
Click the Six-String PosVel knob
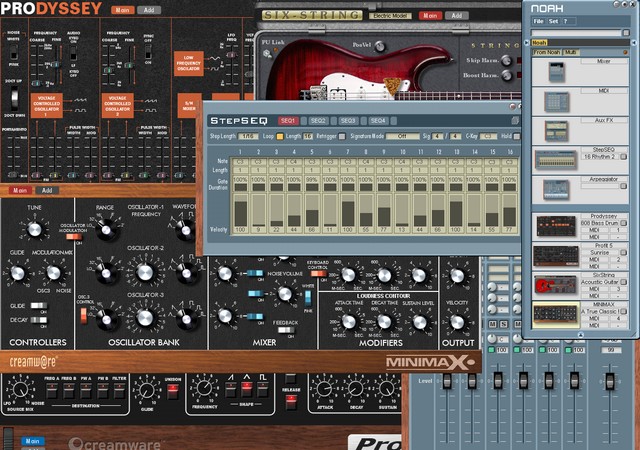(380, 46)
